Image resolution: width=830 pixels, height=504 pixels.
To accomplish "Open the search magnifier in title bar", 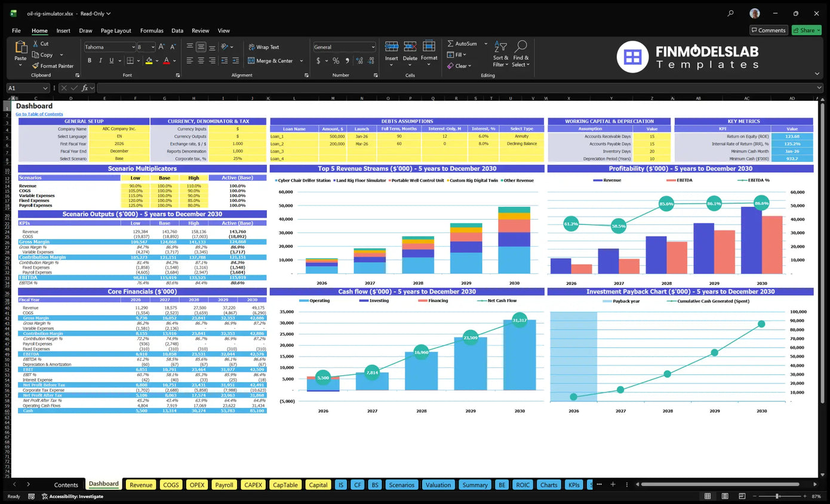I will [x=730, y=13].
